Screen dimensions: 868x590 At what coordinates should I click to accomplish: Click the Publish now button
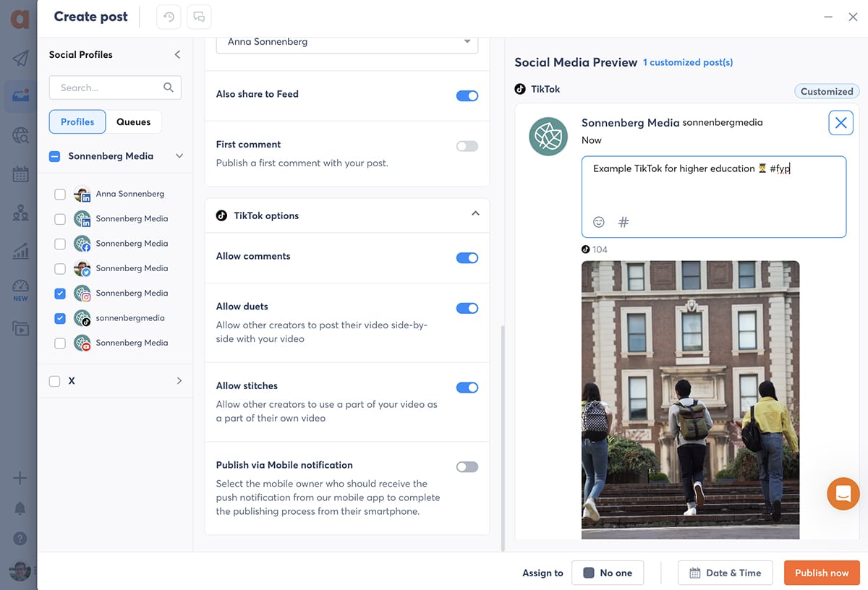click(822, 573)
